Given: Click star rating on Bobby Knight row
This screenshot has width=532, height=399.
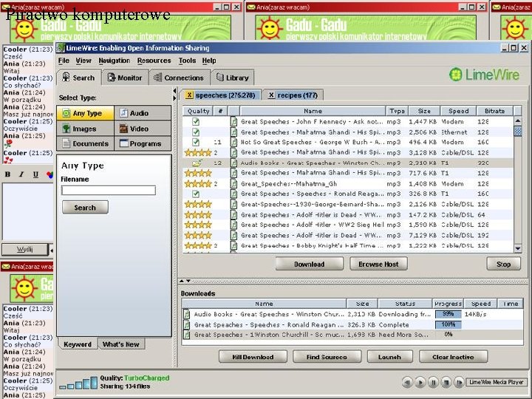Looking at the screenshot, I should (x=198, y=245).
